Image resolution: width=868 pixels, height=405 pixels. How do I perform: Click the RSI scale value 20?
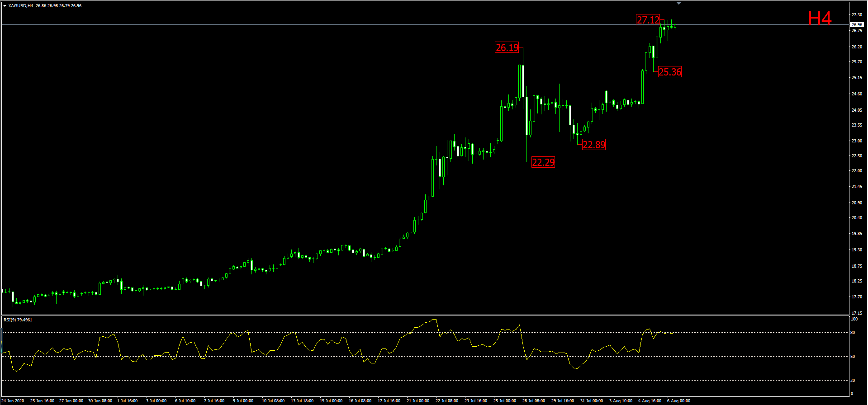coord(853,381)
